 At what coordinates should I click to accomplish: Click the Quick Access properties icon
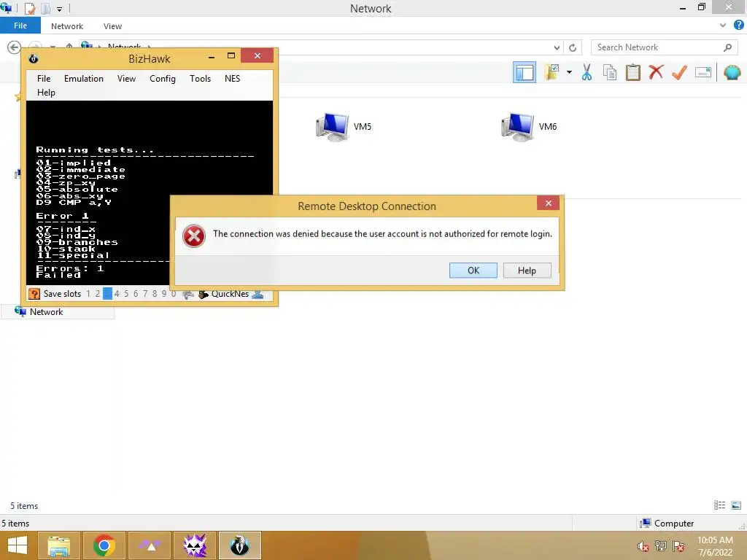pos(29,9)
